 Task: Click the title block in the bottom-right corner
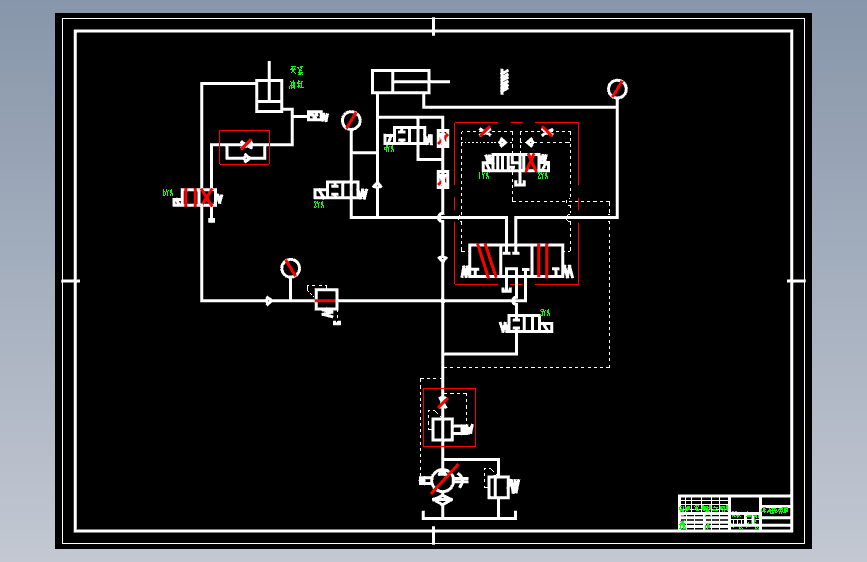click(735, 513)
